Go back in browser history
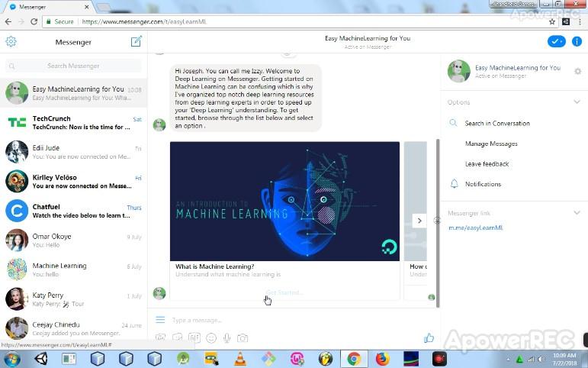588x368 pixels. point(8,22)
